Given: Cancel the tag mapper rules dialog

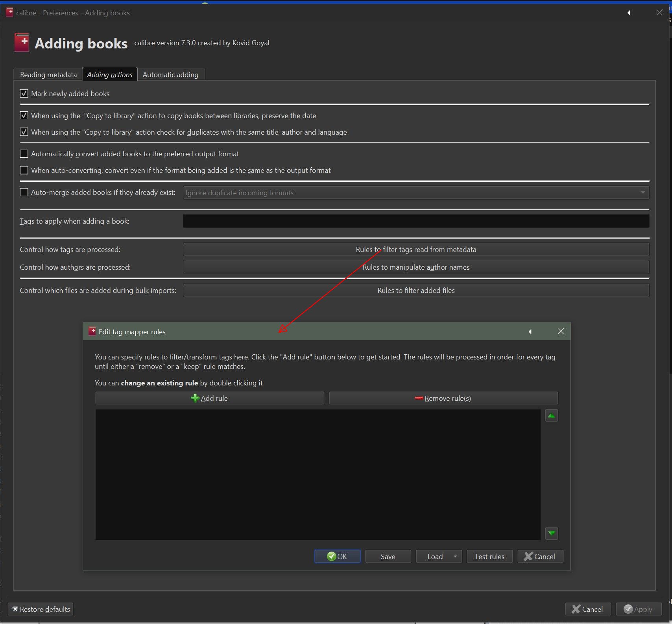Looking at the screenshot, I should pos(540,556).
